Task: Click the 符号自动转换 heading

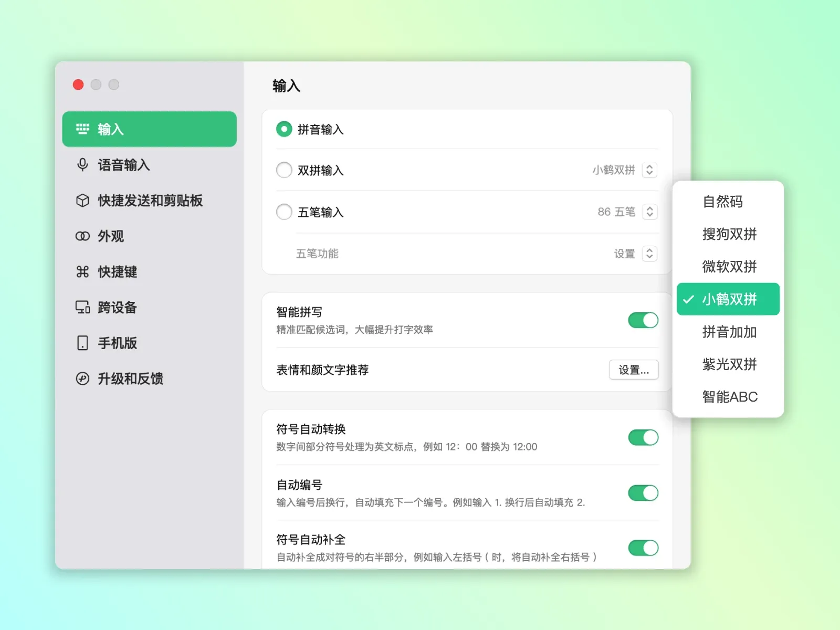Action: [311, 429]
